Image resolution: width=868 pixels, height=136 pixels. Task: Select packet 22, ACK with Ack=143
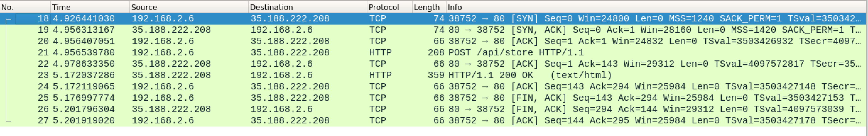[434, 64]
